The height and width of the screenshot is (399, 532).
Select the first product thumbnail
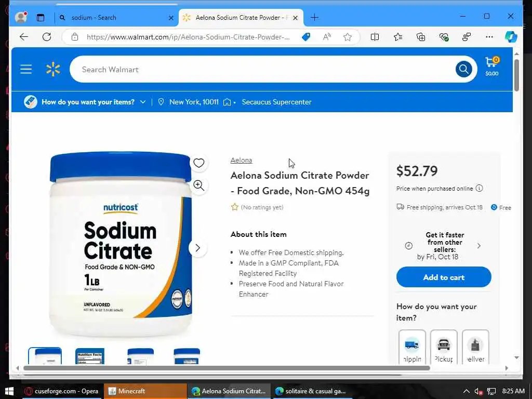coord(45,356)
